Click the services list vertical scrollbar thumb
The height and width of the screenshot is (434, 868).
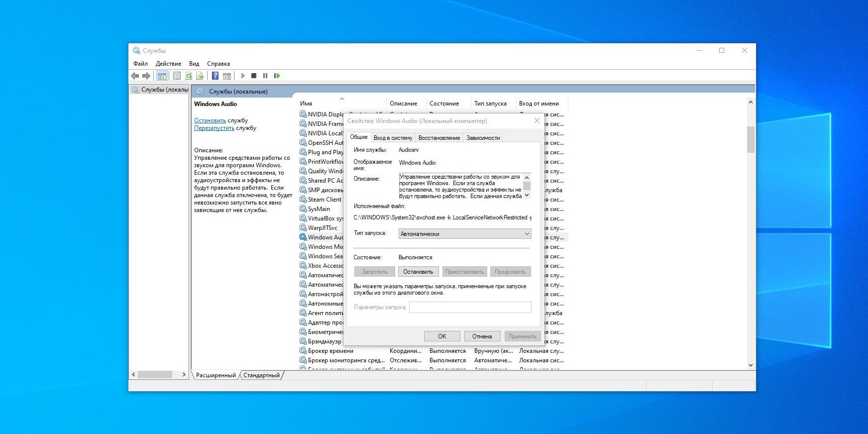click(751, 139)
